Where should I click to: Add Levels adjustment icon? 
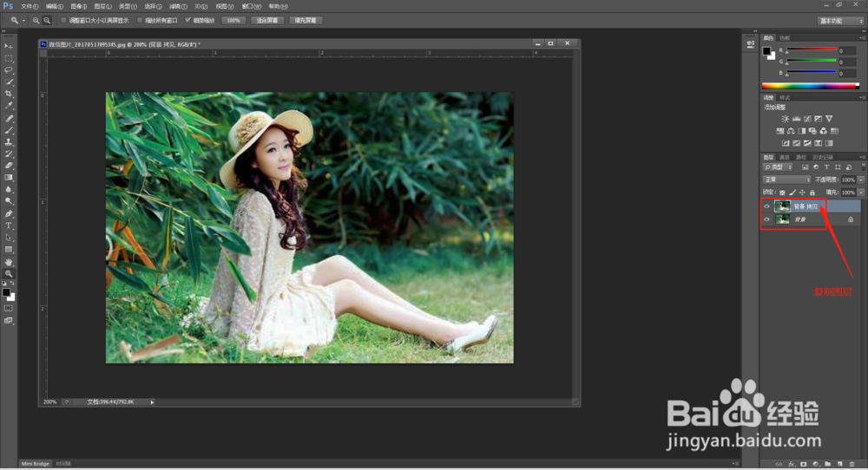796,119
